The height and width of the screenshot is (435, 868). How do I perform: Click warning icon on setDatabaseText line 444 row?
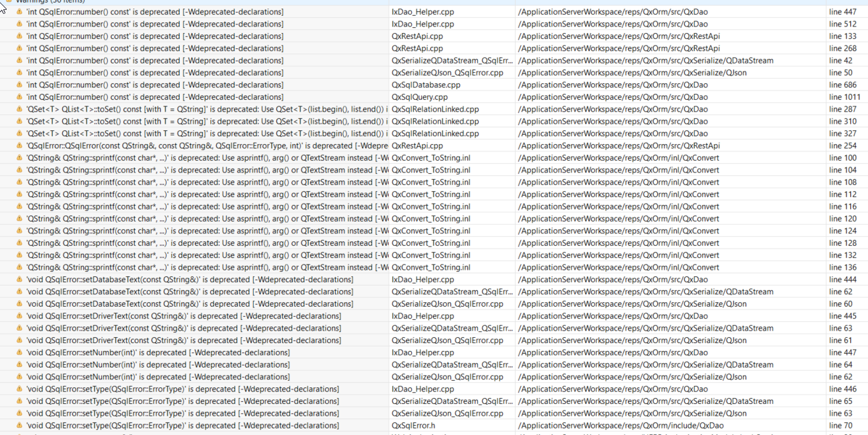pos(20,280)
